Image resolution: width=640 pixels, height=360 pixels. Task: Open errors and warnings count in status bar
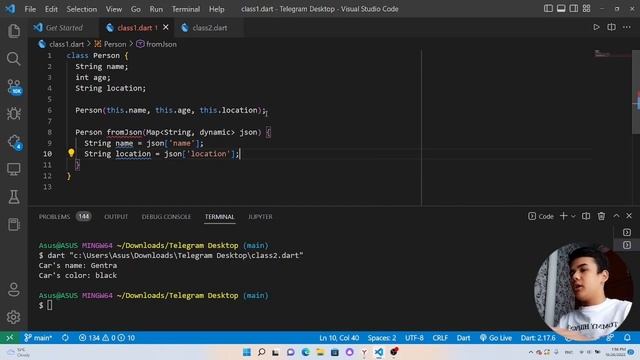pos(107,338)
